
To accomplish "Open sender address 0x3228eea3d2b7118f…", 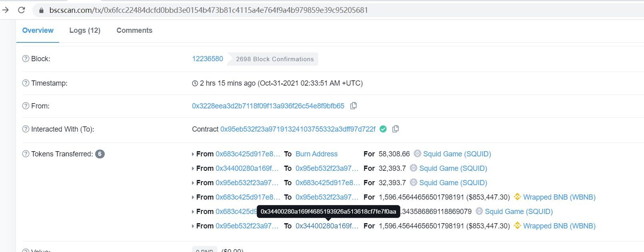I will (268, 106).
